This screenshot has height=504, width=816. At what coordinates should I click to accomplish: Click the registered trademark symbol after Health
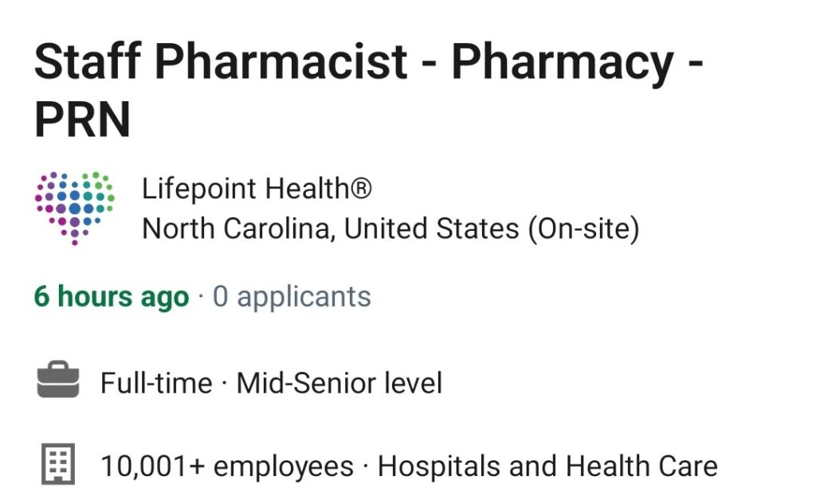pyautogui.click(x=362, y=188)
